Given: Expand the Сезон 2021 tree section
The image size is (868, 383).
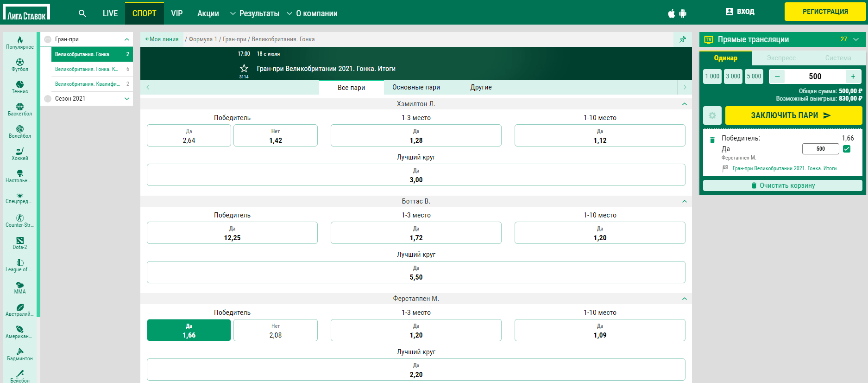Looking at the screenshot, I should [127, 99].
